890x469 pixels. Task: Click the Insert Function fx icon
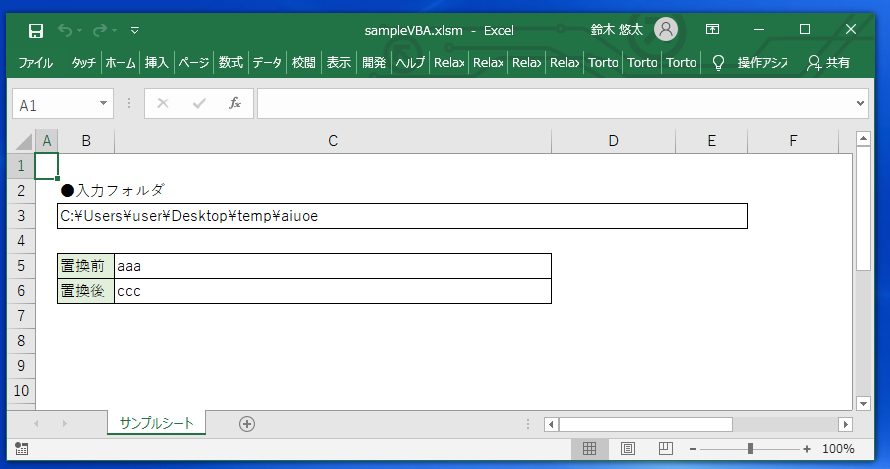(x=234, y=103)
